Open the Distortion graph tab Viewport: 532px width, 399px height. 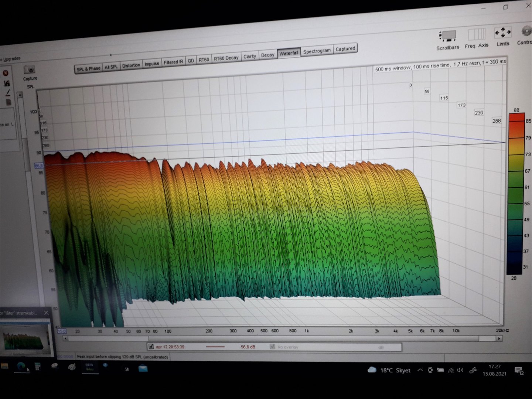point(131,65)
